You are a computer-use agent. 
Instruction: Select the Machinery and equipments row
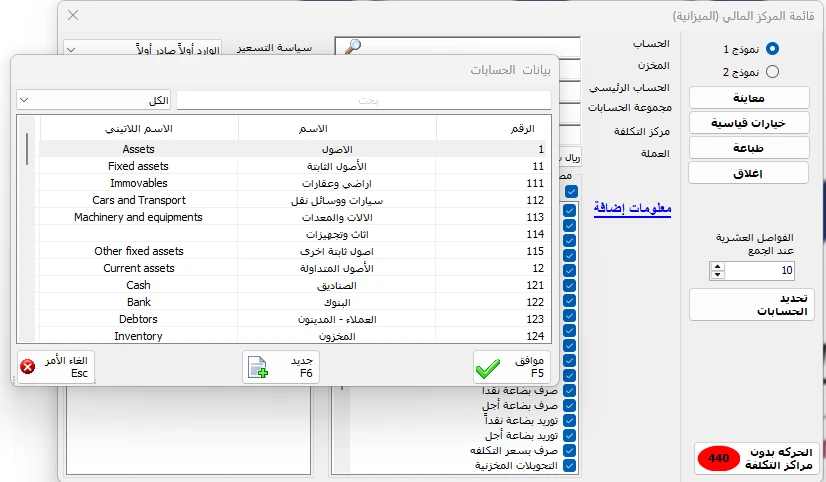coord(292,217)
